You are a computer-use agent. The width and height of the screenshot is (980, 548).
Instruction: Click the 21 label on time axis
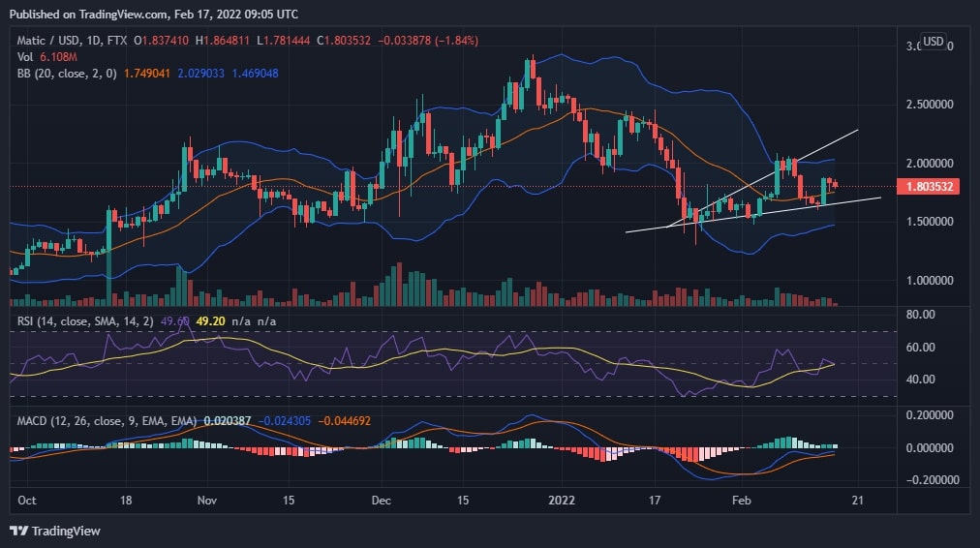coord(858,501)
